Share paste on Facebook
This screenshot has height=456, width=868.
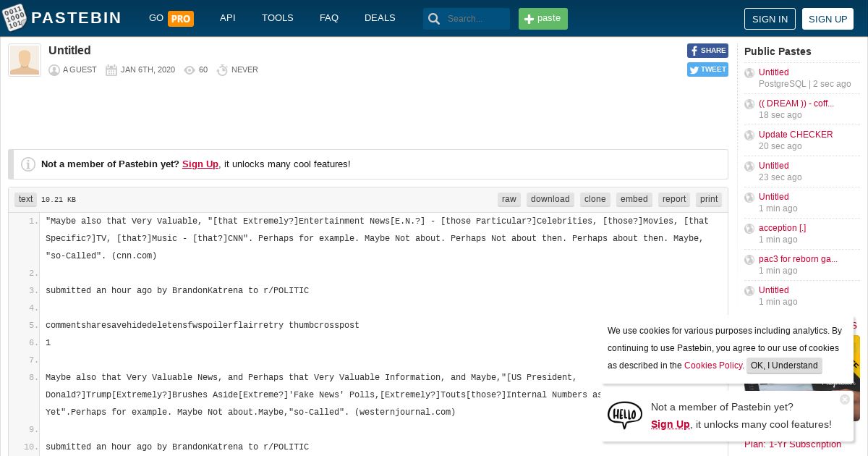(707, 51)
